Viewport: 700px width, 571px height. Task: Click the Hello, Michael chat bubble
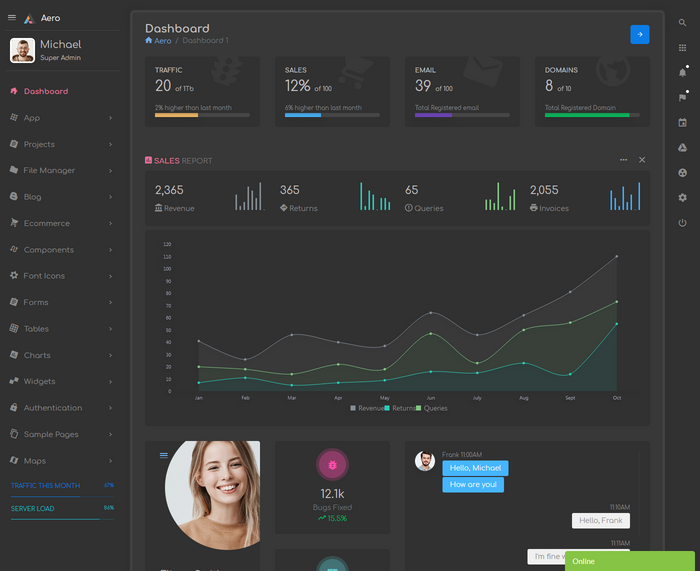[x=475, y=468]
